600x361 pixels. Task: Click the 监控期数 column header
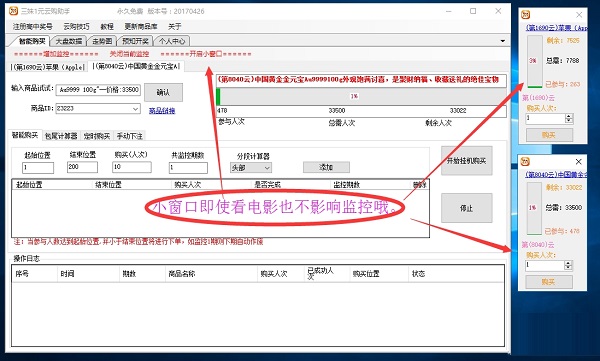(369, 185)
